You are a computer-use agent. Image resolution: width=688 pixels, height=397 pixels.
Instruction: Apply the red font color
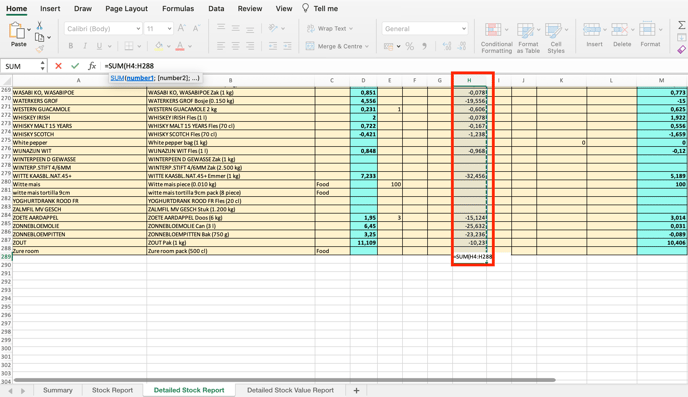tap(180, 46)
